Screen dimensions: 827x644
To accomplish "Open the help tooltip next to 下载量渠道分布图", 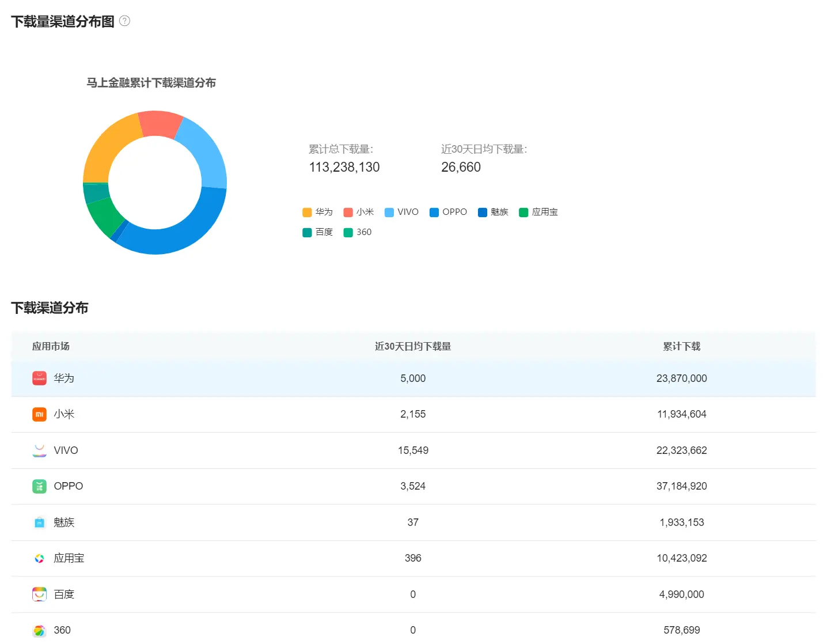I will 124,20.
